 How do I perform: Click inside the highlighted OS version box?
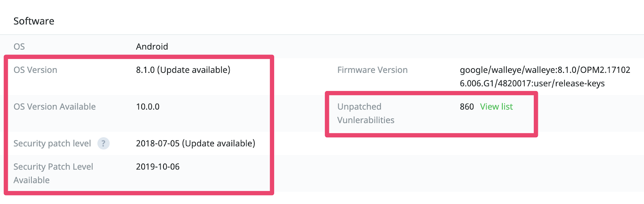click(x=139, y=125)
